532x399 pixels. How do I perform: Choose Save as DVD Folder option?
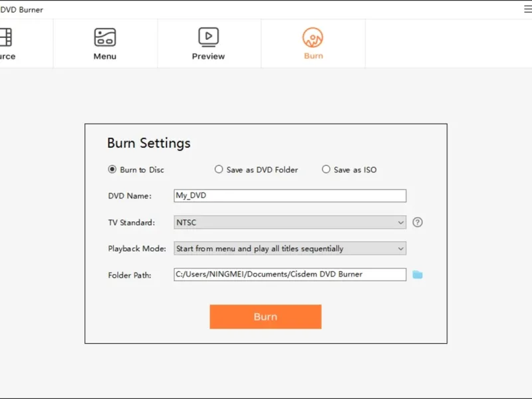pyautogui.click(x=256, y=170)
